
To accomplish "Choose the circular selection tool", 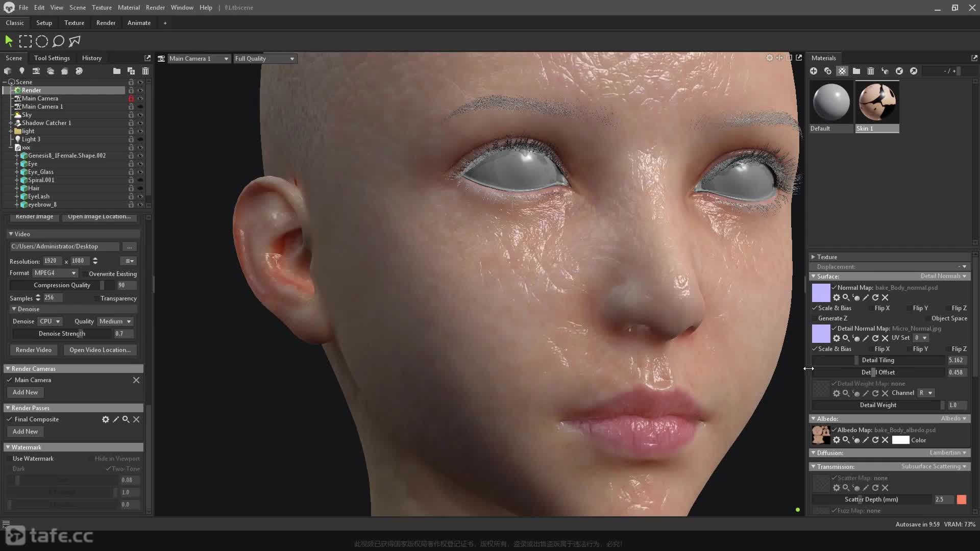I will click(x=42, y=41).
